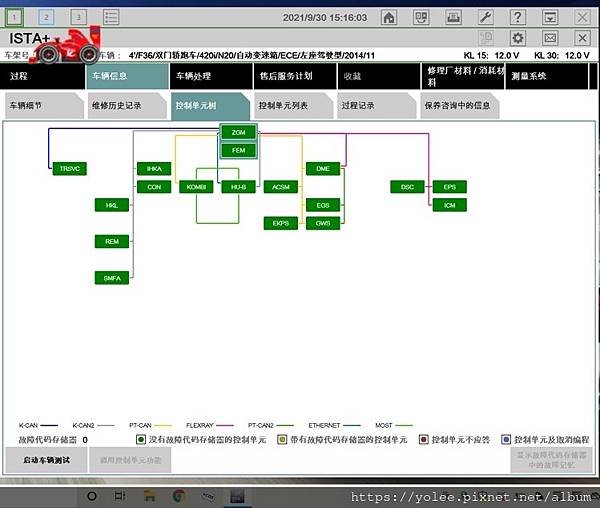Select the HKL control unit node
This screenshot has width=600, height=508.
click(x=112, y=205)
